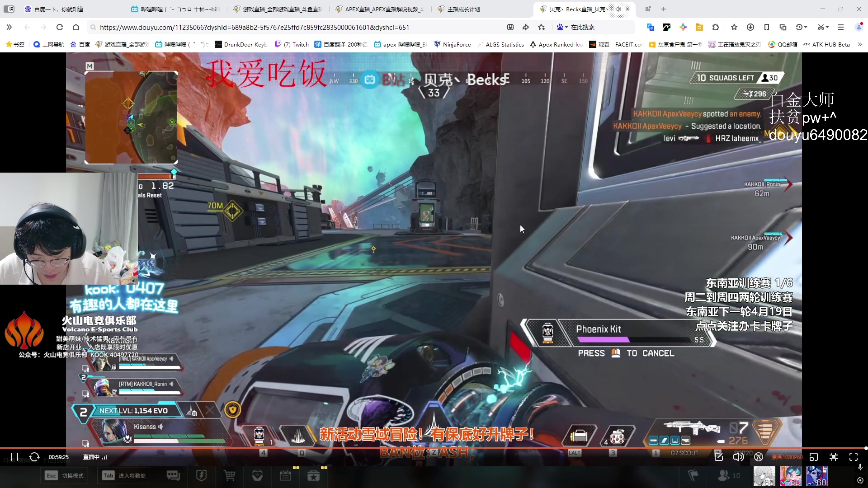Open the danmaku input edit icon
Viewport: 868px width, 488px height.
pyautogui.click(x=719, y=457)
